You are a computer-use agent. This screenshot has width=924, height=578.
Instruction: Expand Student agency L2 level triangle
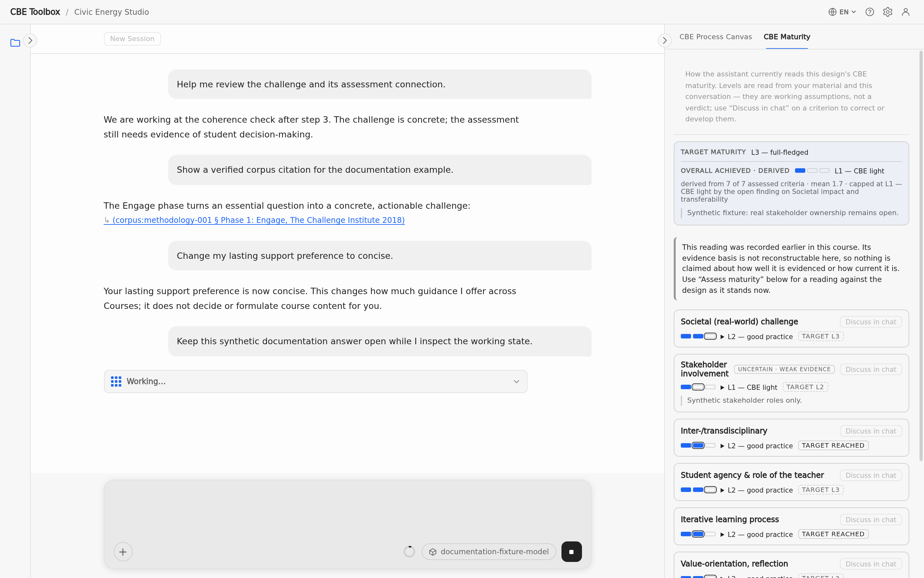723,490
